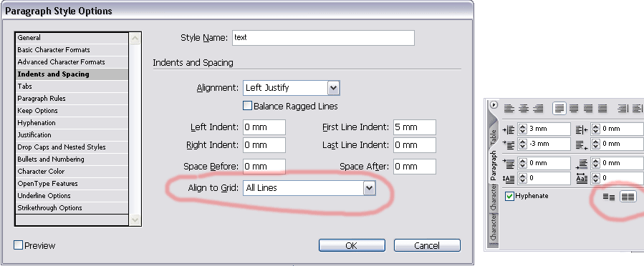The image size is (644, 266).
Task: Click the Align Center paragraph icon
Action: (x=523, y=108)
